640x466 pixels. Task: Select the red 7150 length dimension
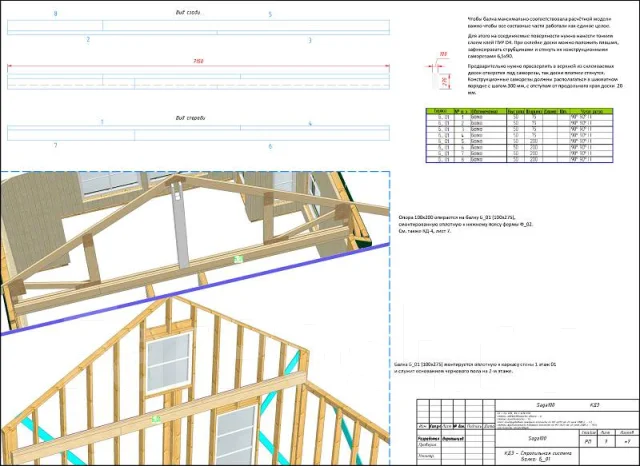(x=198, y=62)
